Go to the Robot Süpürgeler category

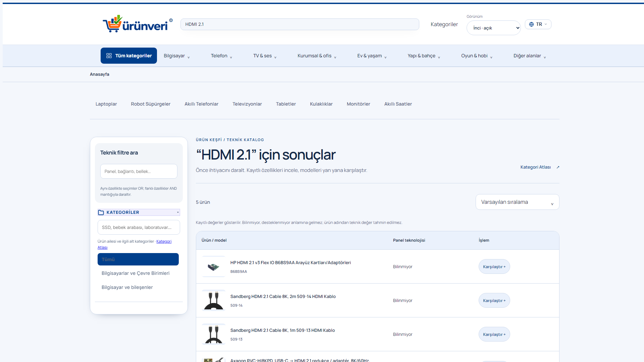coord(151,104)
